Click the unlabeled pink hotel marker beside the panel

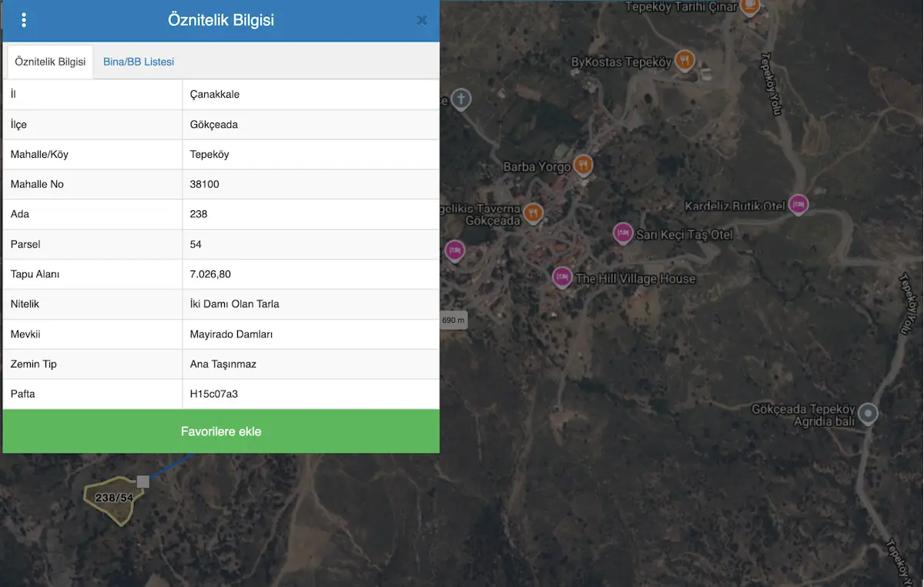pyautogui.click(x=455, y=250)
